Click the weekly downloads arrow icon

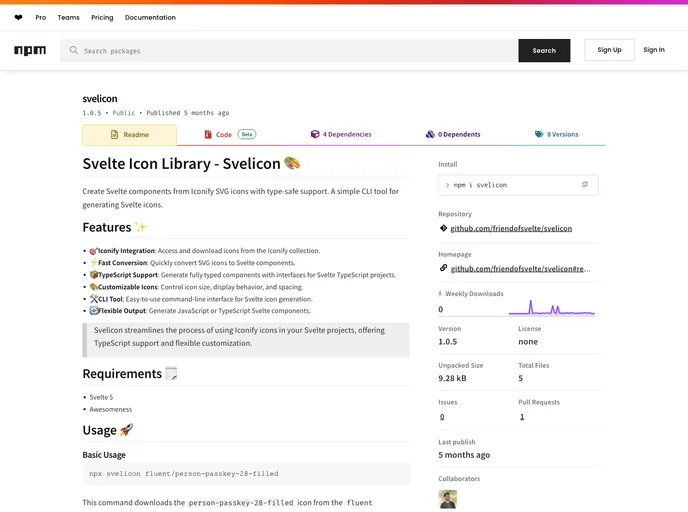440,294
